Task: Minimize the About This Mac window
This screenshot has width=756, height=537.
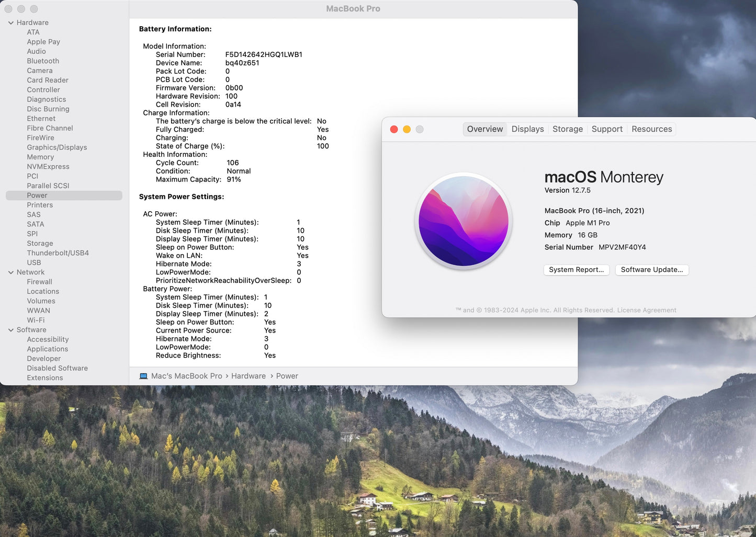Action: [407, 129]
